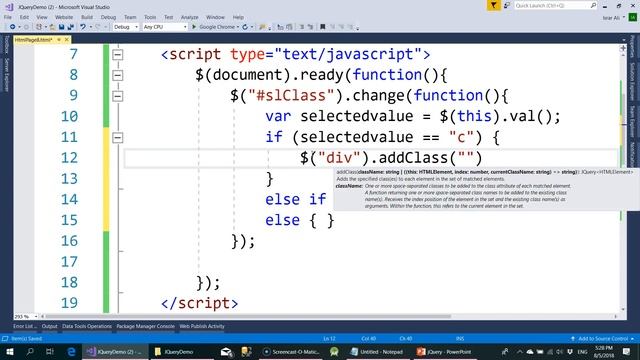This screenshot has width=640, height=360.
Task: Open the Toolbox side panel tab
Action: (6, 44)
